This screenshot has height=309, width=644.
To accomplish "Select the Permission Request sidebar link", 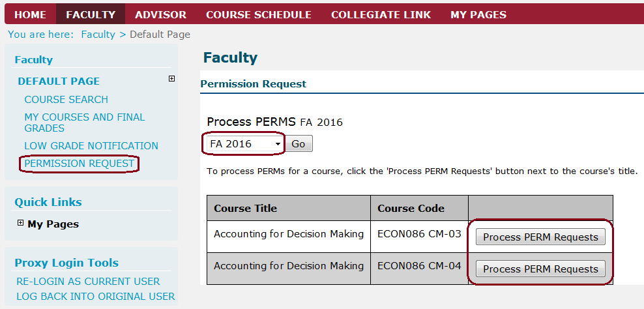I will coord(80,164).
